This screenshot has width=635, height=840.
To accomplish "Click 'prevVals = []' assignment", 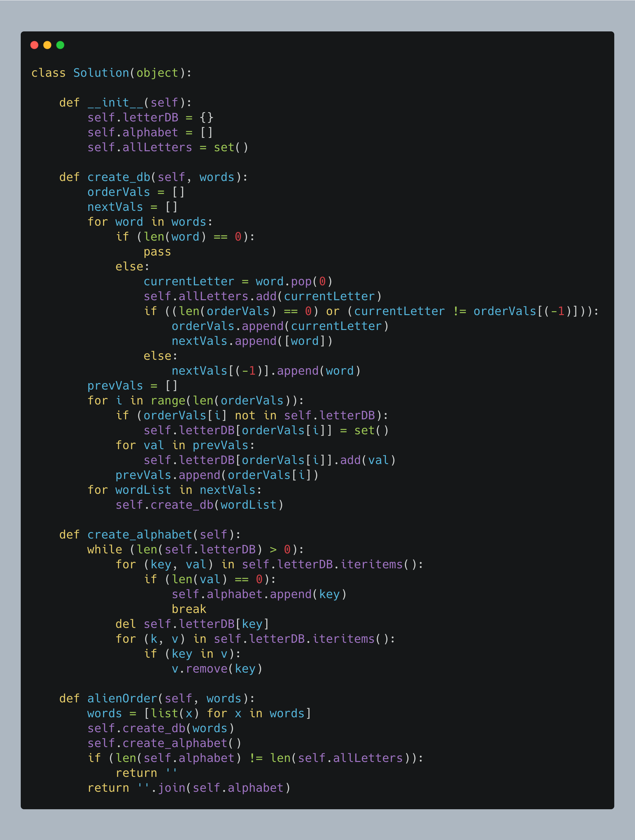I will pyautogui.click(x=132, y=385).
